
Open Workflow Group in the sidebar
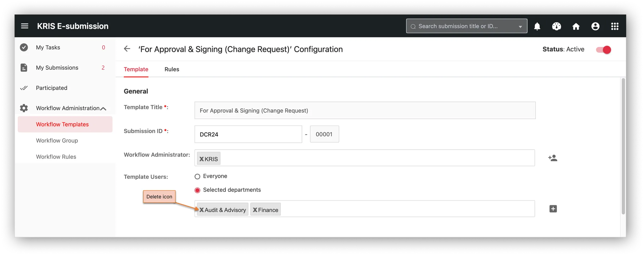tap(57, 140)
